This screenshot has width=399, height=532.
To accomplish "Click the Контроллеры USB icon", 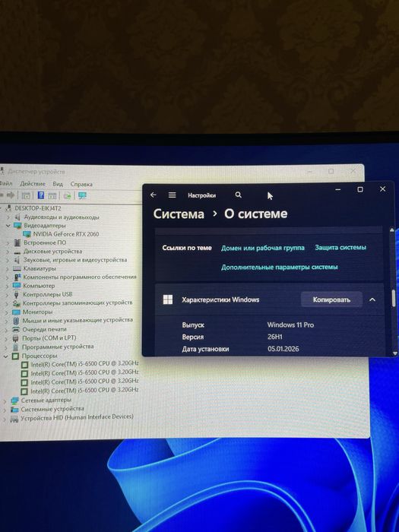I will pos(17,295).
